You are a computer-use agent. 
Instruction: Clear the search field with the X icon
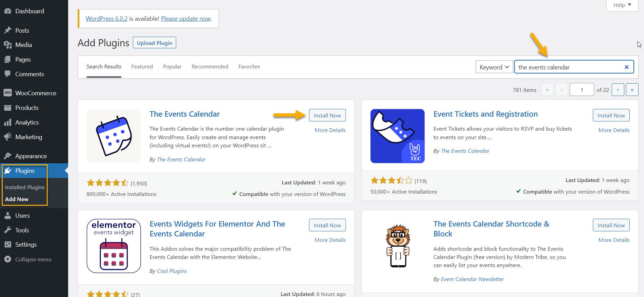point(627,67)
